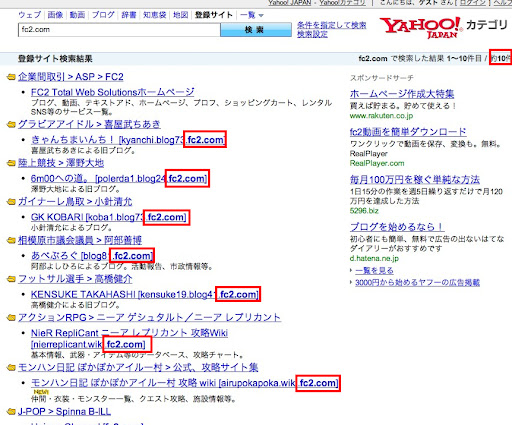Click the New! badge under モンハン日記 wiki

pos(41,392)
